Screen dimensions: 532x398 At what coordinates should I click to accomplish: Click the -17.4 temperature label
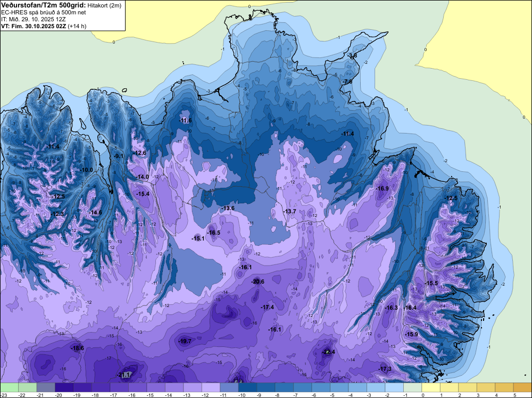tap(268, 307)
